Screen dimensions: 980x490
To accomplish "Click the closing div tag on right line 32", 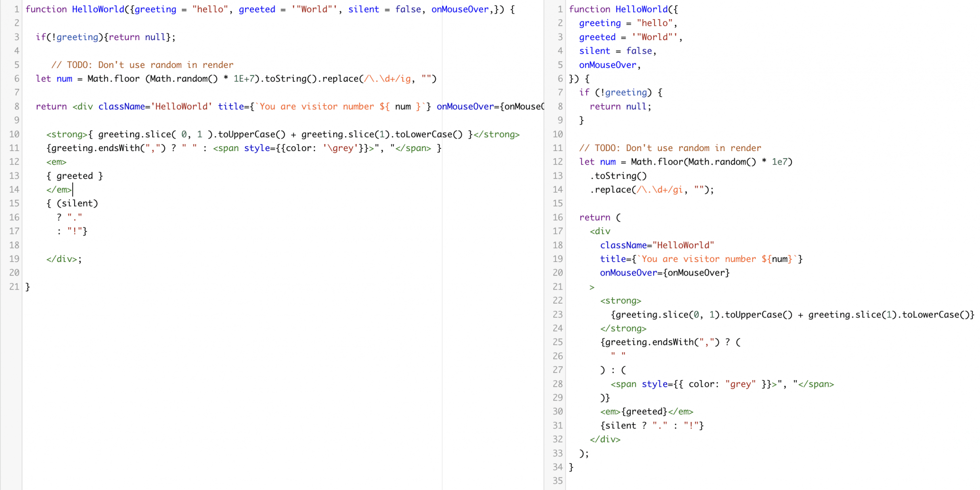I will (x=605, y=439).
